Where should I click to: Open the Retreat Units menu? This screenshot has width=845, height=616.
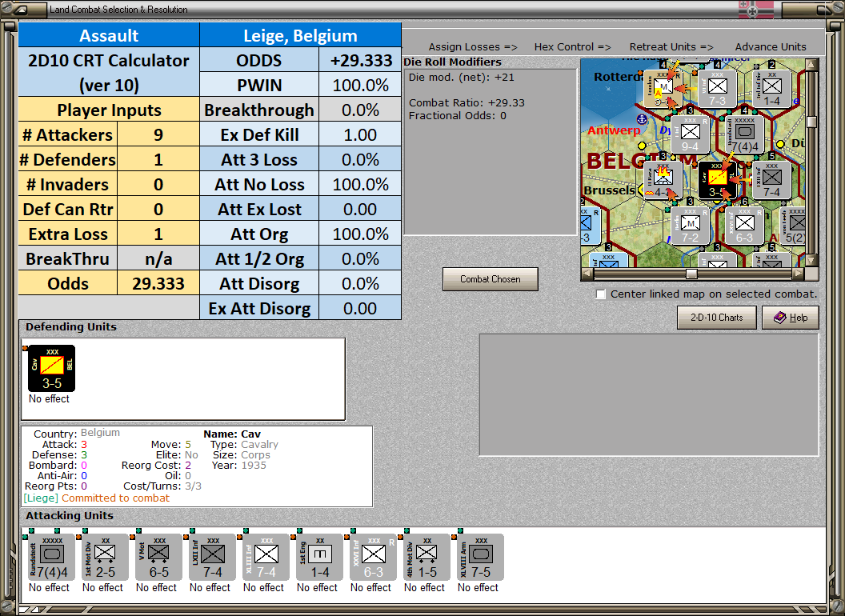click(x=671, y=47)
